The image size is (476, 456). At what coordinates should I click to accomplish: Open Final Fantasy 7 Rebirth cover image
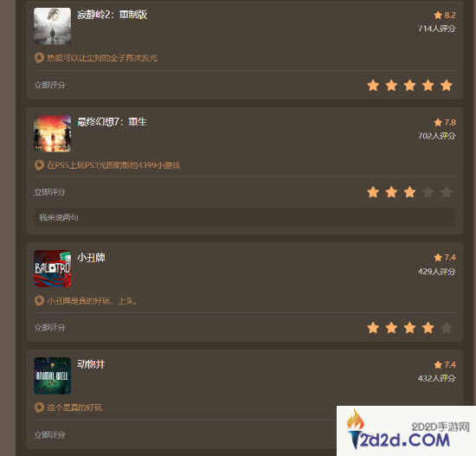click(52, 133)
